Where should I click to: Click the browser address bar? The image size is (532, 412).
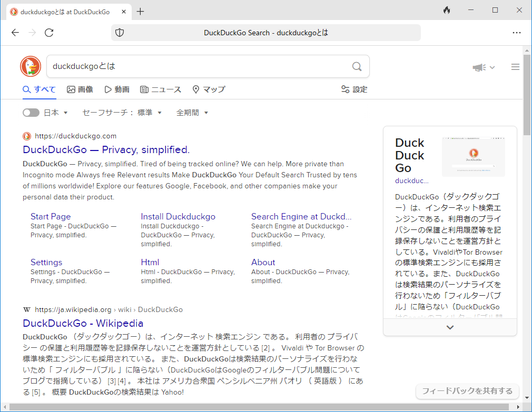pos(266,33)
